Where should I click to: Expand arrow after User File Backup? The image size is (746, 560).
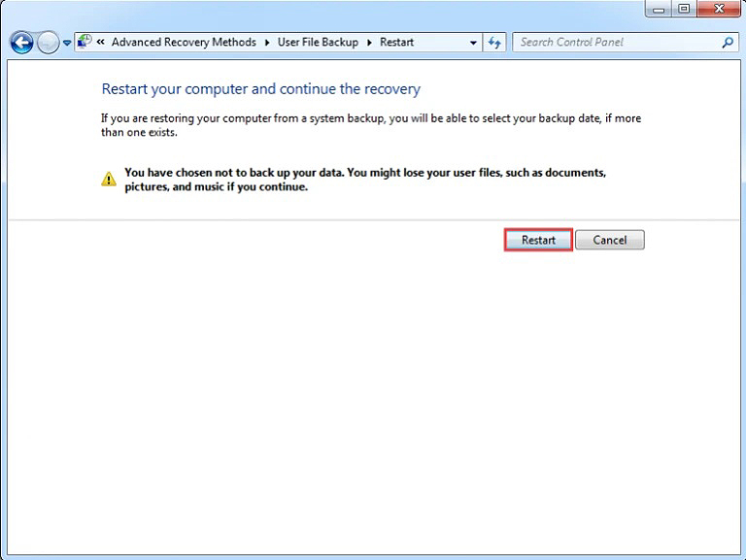pos(369,43)
